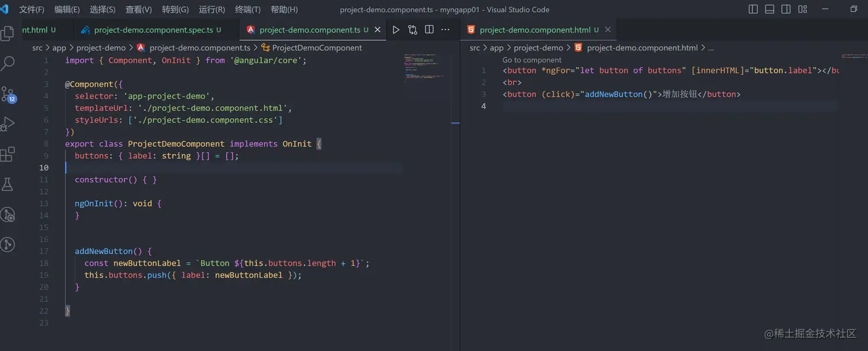Open the 编辑(E) menu
Screen dimensions: 868x351
[x=67, y=9]
